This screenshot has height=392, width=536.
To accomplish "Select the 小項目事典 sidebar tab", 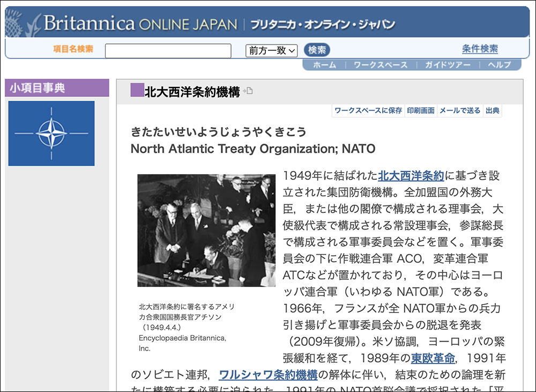I will 57,88.
